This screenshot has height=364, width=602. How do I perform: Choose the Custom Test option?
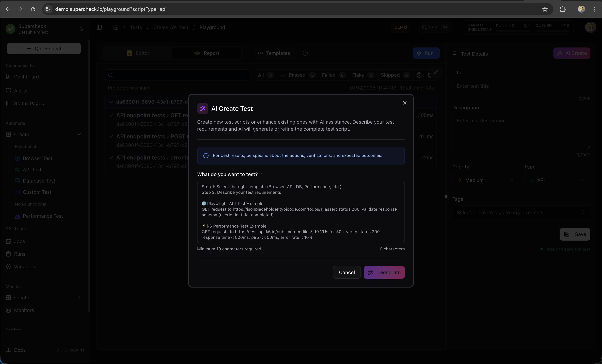(37, 192)
